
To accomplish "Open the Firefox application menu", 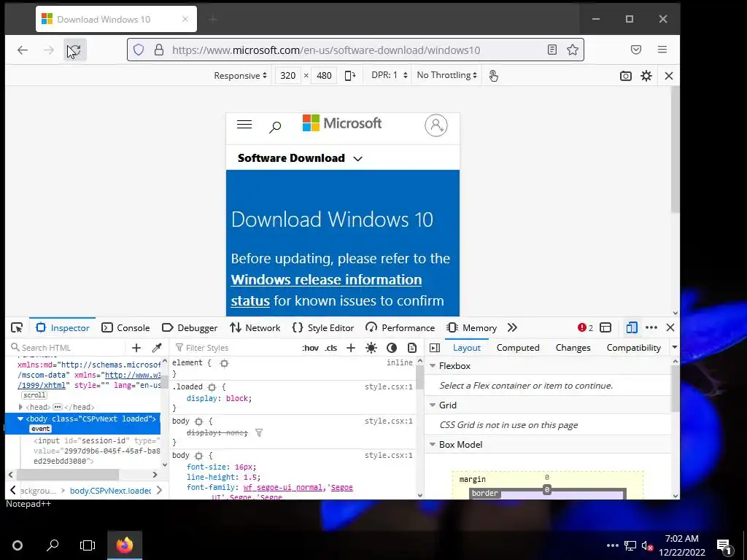I will [x=662, y=50].
